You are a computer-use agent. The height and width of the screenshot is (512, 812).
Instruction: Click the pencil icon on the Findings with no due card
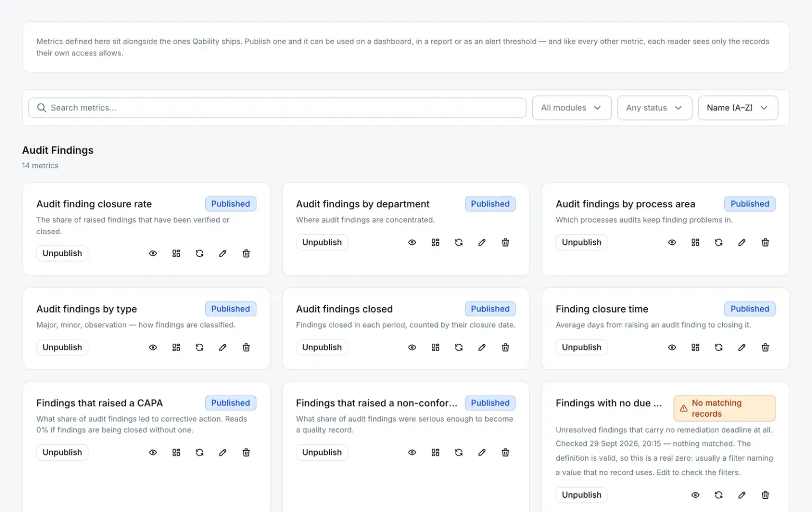tap(742, 495)
